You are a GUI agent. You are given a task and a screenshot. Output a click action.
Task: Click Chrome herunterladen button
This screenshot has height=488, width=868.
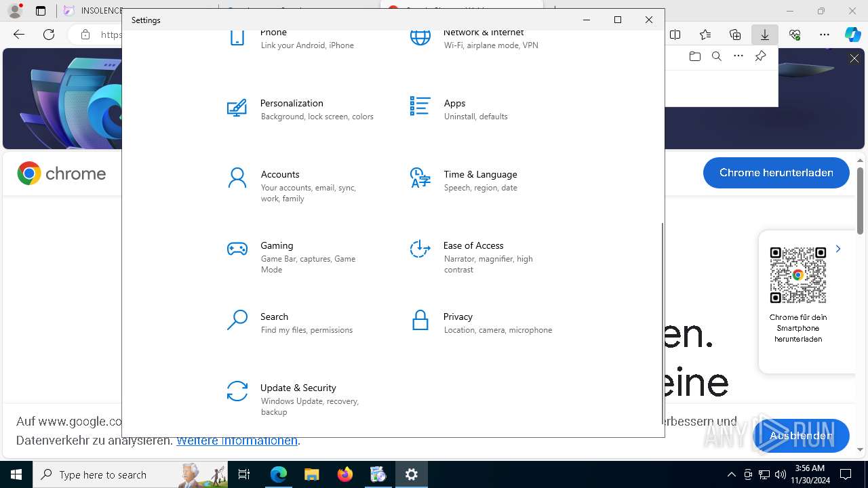tap(776, 173)
